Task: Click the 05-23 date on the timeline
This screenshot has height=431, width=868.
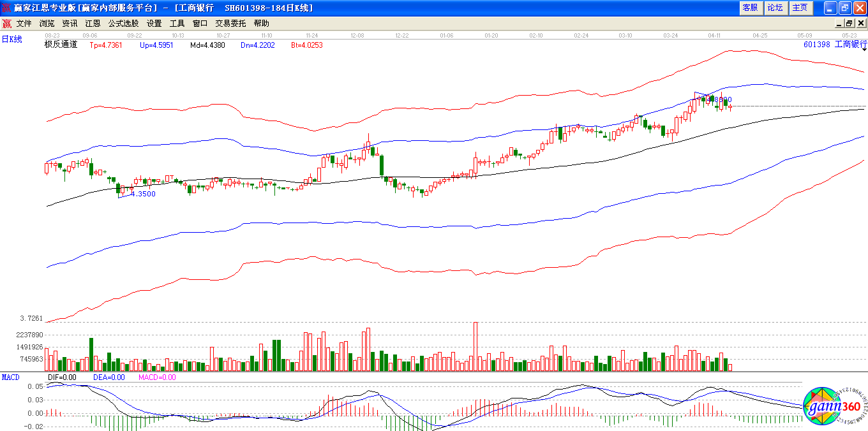Action: (849, 35)
